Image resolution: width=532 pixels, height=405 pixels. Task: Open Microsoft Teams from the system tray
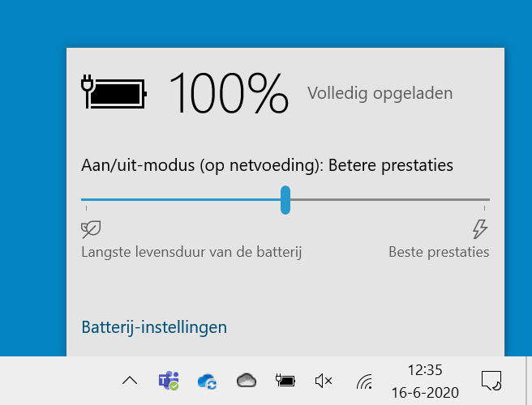(x=169, y=381)
